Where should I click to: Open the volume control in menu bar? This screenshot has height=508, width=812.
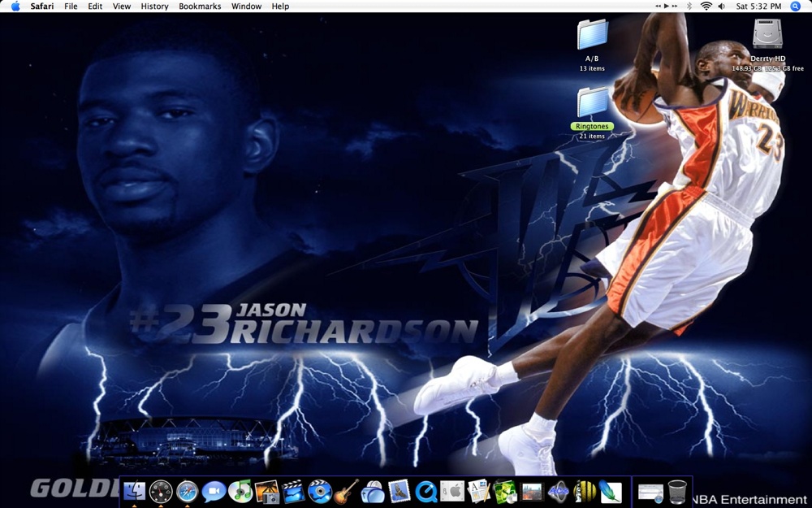(722, 7)
